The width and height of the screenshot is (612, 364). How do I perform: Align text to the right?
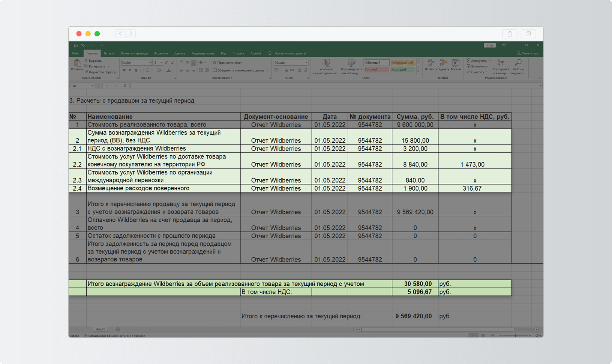pyautogui.click(x=193, y=70)
